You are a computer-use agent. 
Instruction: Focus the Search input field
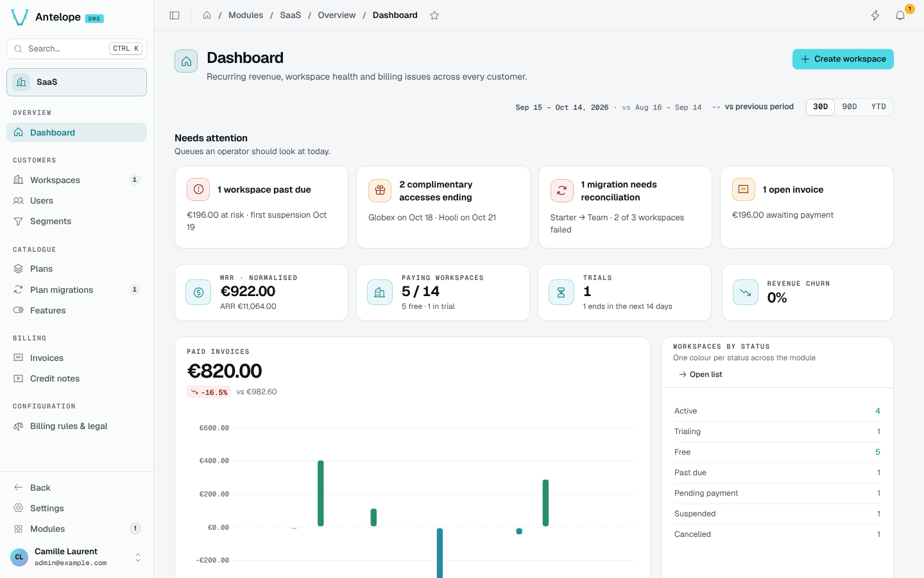pyautogui.click(x=76, y=49)
